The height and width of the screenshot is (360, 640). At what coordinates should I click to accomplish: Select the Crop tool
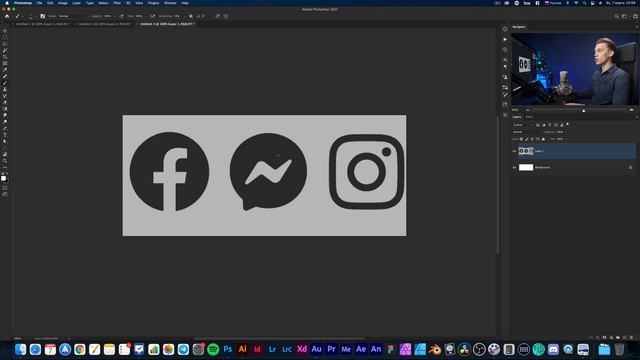point(5,57)
